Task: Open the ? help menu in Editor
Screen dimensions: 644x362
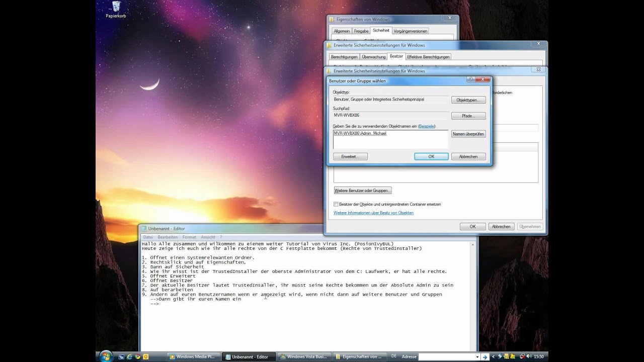Action: click(221, 237)
